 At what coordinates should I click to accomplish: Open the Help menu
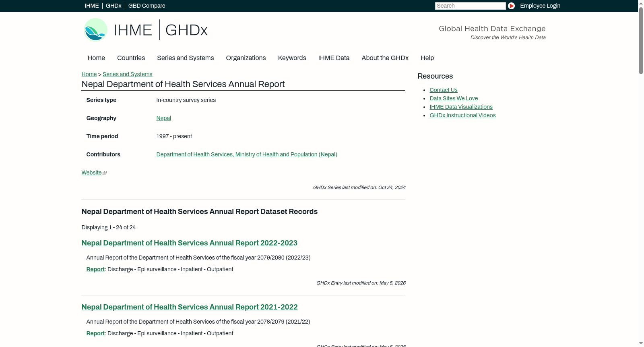(x=427, y=58)
